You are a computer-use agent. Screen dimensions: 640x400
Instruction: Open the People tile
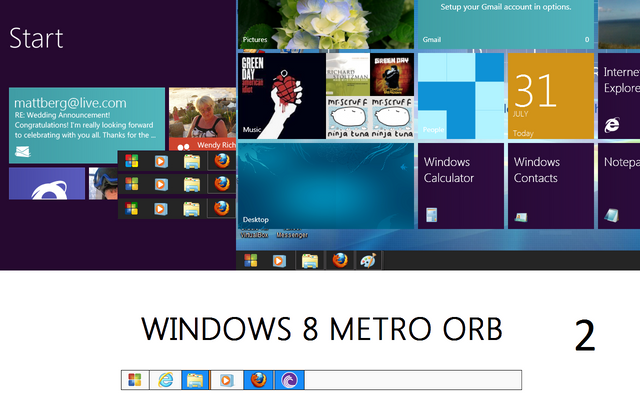point(461,96)
